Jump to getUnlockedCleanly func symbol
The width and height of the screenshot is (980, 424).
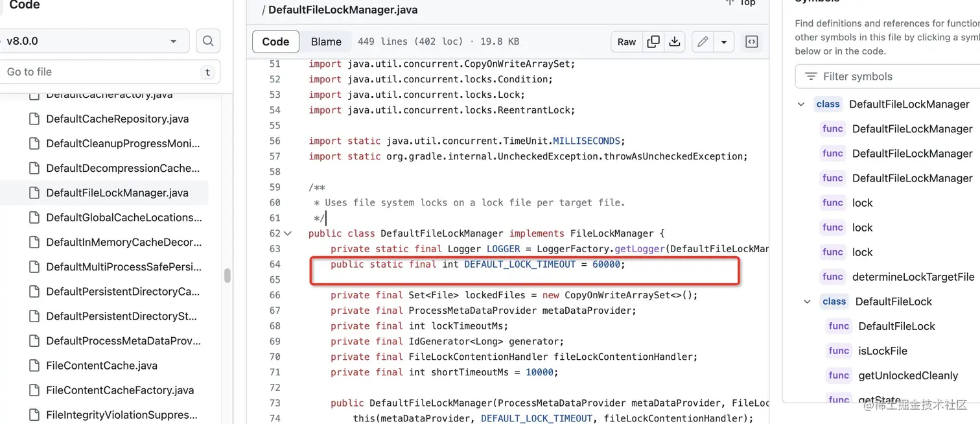tap(908, 375)
